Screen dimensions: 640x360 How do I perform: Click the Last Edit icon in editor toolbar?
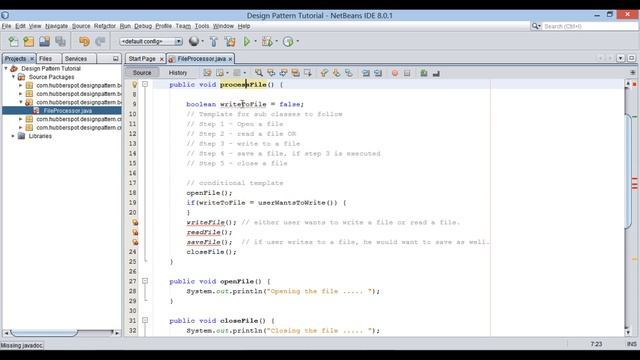pos(207,73)
